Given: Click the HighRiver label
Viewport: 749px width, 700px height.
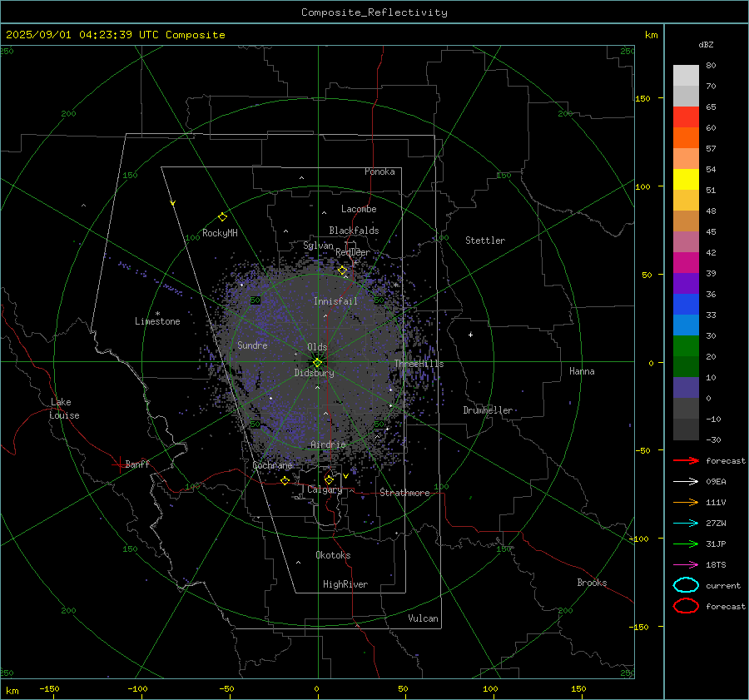Looking at the screenshot, I should [345, 584].
